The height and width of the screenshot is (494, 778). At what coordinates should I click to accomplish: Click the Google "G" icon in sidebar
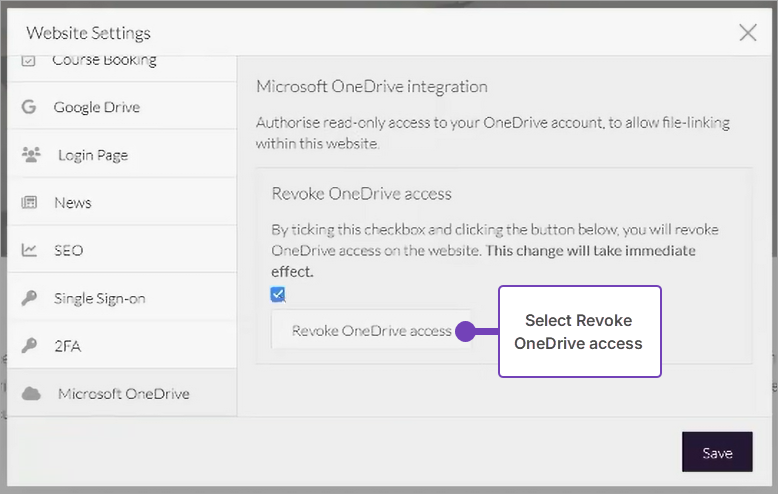(29, 107)
